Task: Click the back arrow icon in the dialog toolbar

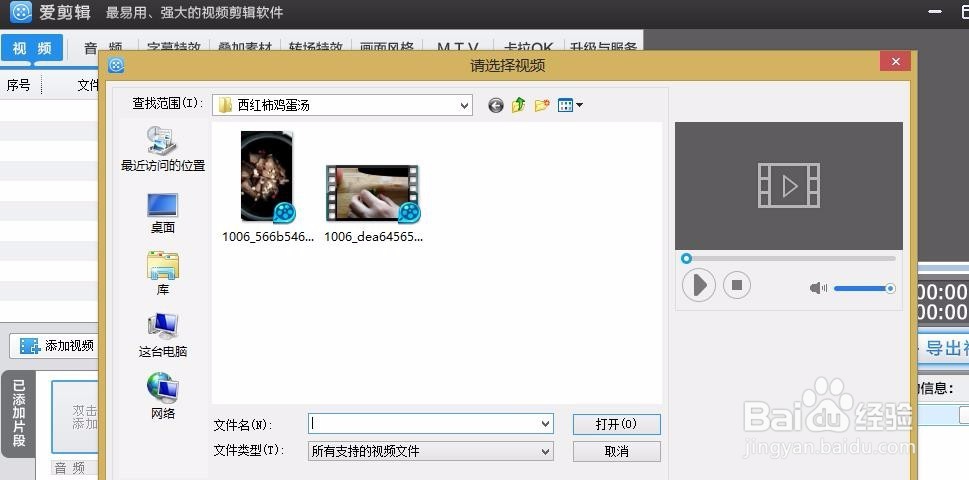Action: [x=496, y=106]
